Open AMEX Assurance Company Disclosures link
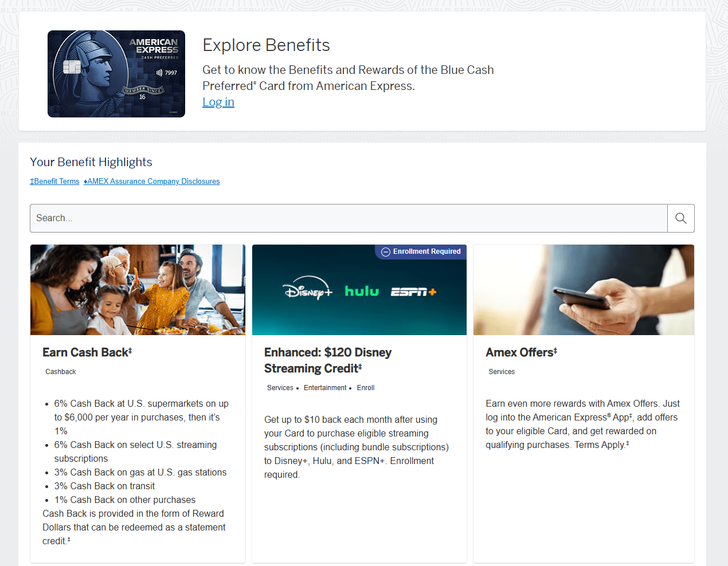Screen dimensions: 728x566 (x=152, y=181)
